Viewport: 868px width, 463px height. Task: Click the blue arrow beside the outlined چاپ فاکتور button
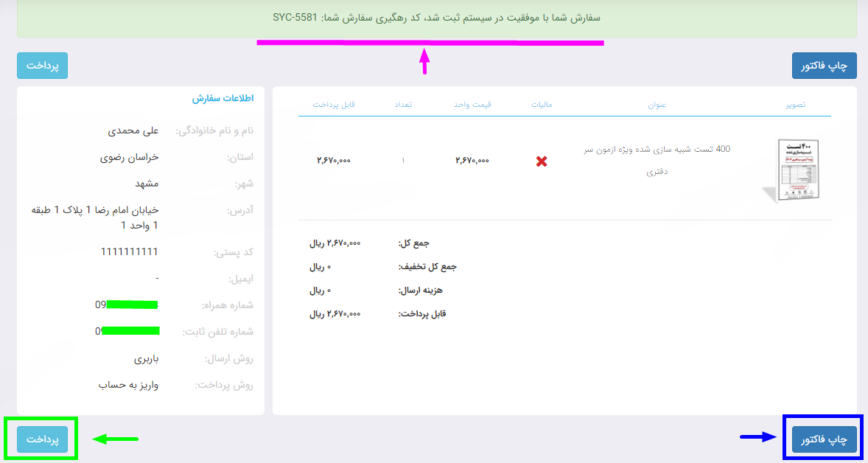click(x=758, y=437)
